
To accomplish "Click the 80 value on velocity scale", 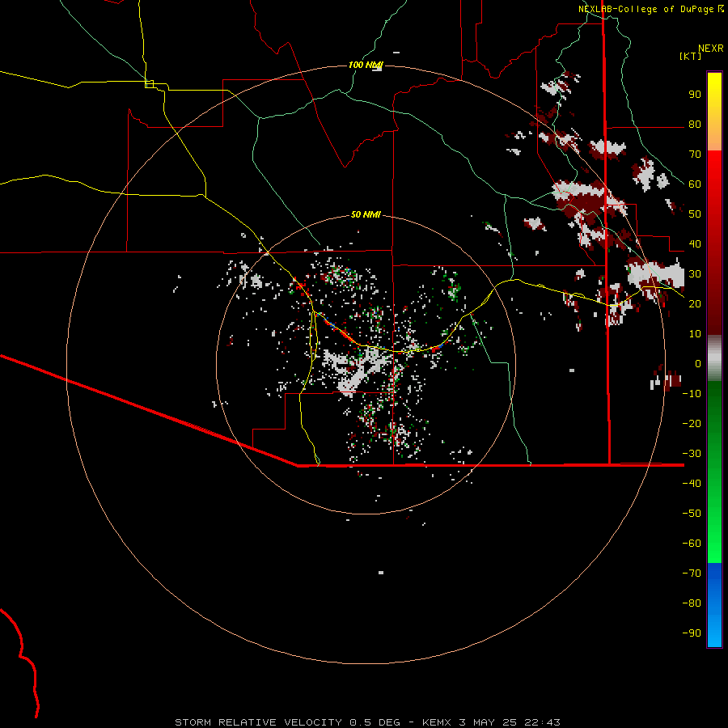I will click(x=695, y=124).
